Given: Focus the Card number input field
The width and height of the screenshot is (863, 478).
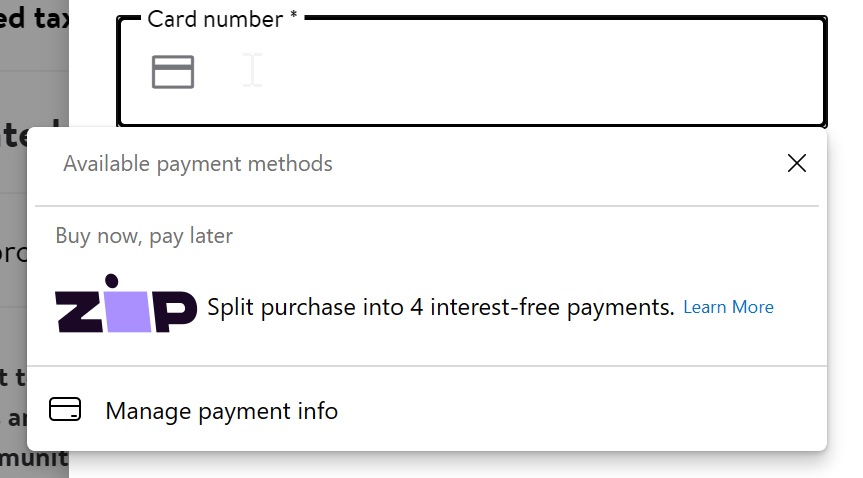Looking at the screenshot, I should tap(472, 72).
